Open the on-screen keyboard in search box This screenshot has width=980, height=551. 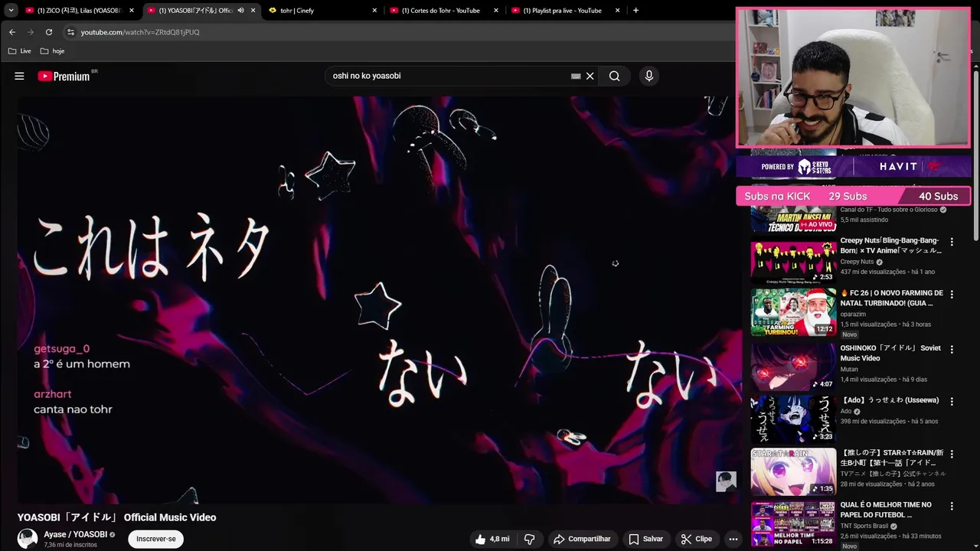[x=576, y=77]
